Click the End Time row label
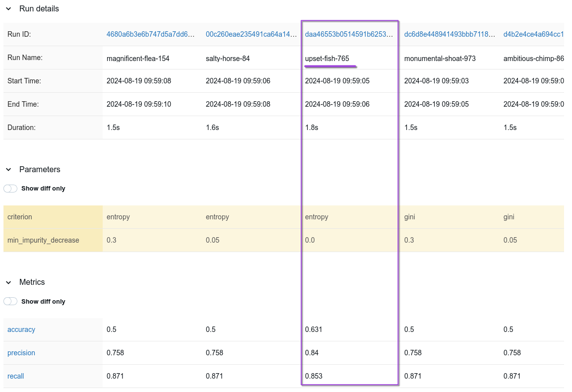This screenshot has width=572, height=392. (x=23, y=104)
